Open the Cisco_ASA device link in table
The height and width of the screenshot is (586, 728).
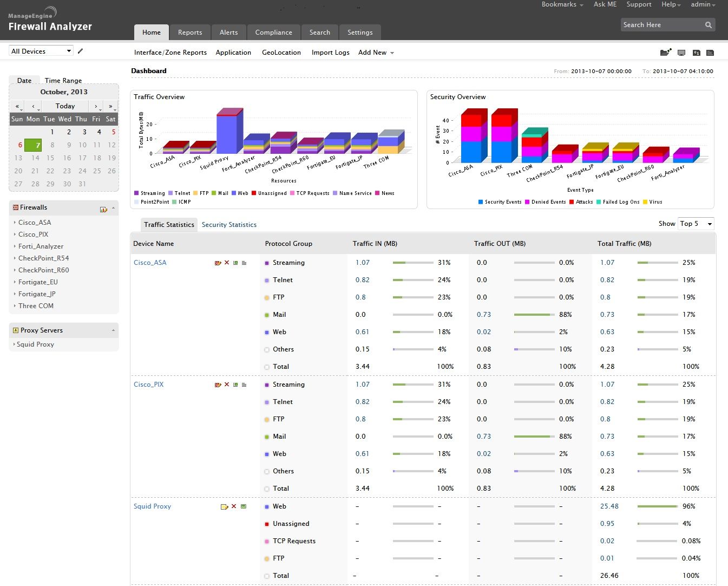(150, 263)
